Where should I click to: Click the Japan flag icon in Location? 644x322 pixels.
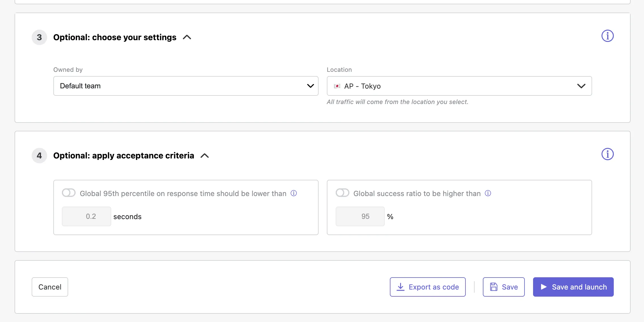point(337,86)
